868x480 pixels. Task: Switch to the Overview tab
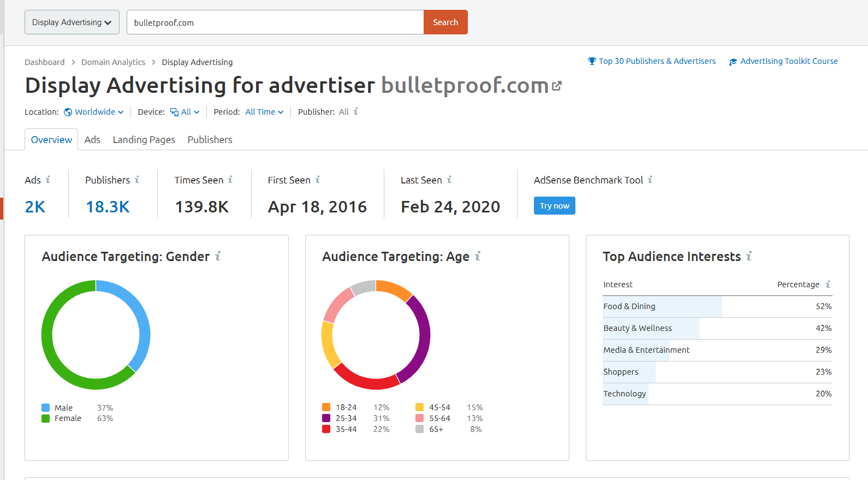pos(51,140)
